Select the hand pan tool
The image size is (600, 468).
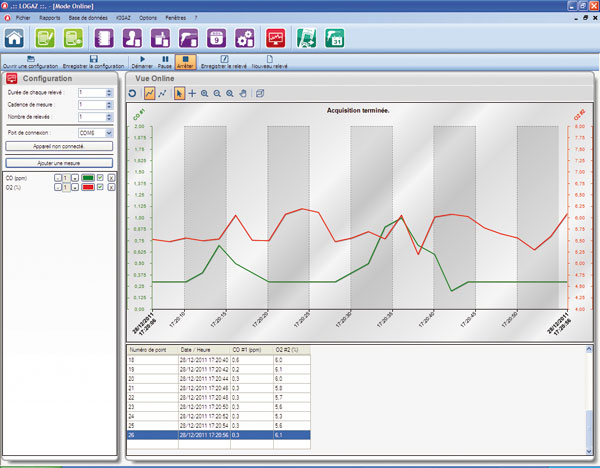(x=243, y=93)
